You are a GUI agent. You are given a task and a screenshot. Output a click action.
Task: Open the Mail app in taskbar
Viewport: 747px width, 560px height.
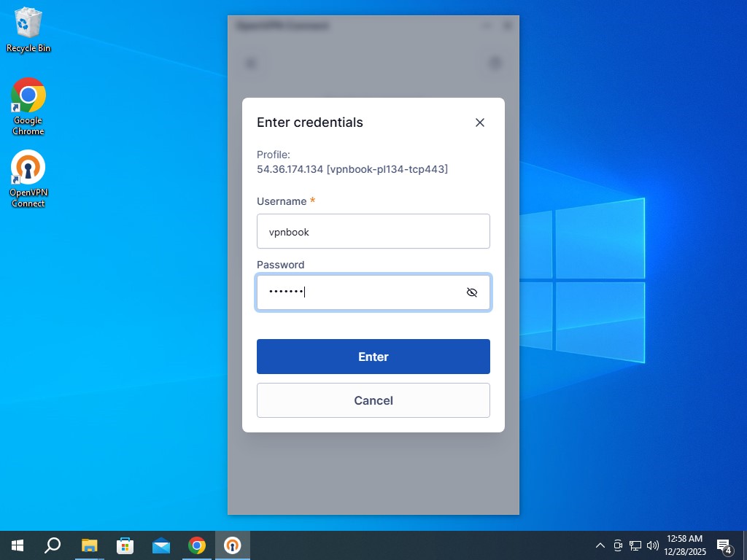click(160, 545)
